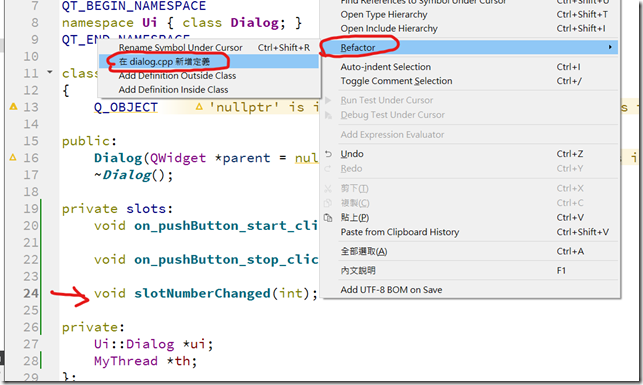This screenshot has width=643, height=385.
Task: Click the 'private slots:' text
Action: click(x=117, y=209)
